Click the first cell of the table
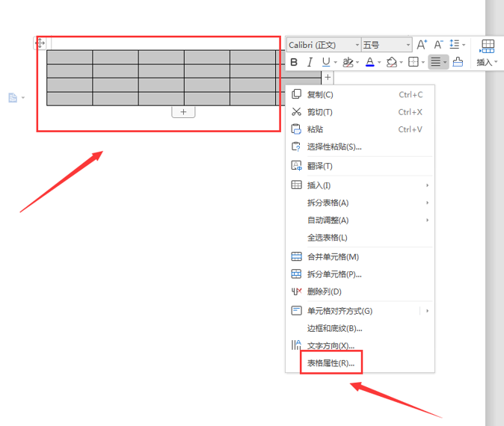The image size is (504, 426). coord(70,58)
